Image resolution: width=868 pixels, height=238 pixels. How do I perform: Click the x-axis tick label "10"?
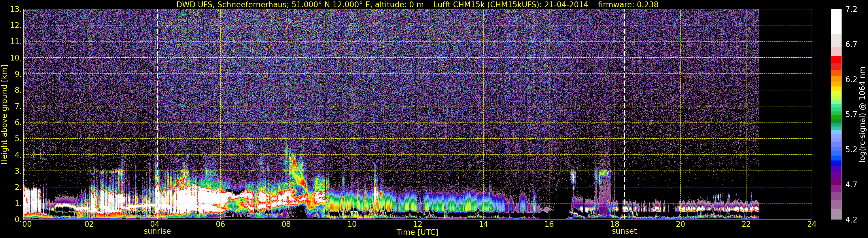(x=352, y=224)
